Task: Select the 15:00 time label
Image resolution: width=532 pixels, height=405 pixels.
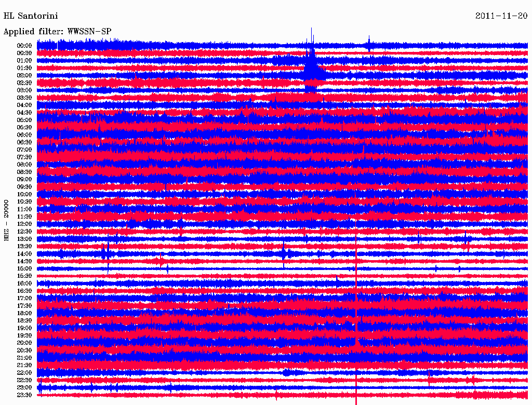Action: pos(24,268)
